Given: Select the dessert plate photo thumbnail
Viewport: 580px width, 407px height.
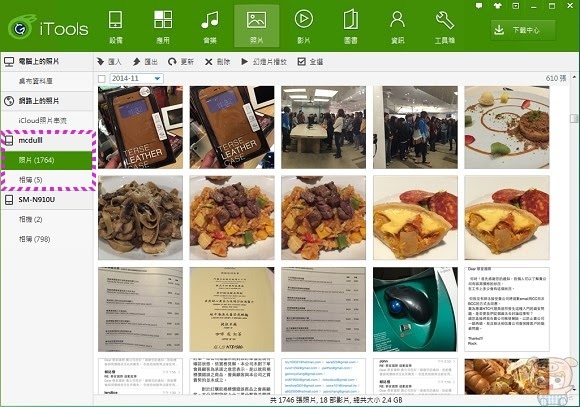Looking at the screenshot, I should pos(507,127).
